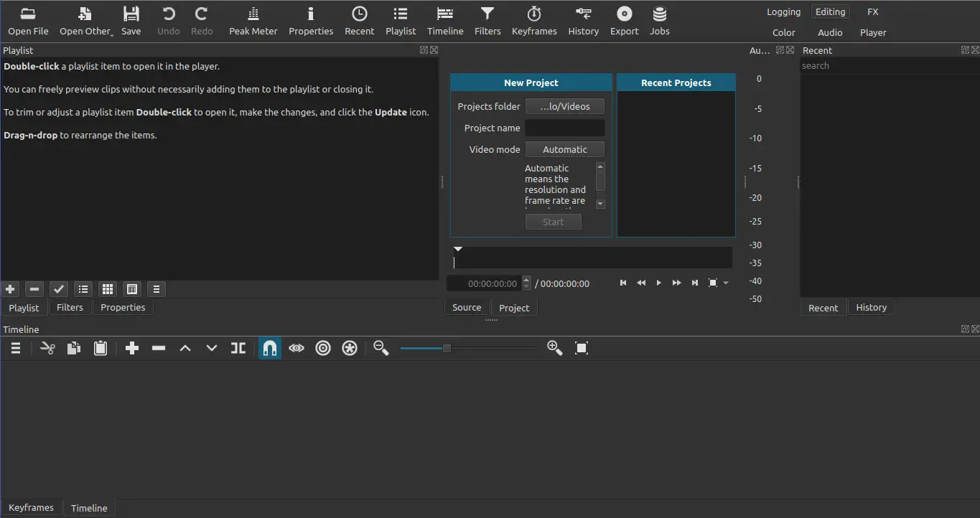Open the Properties panel from toolbar
Image resolution: width=980 pixels, height=518 pixels.
point(311,21)
